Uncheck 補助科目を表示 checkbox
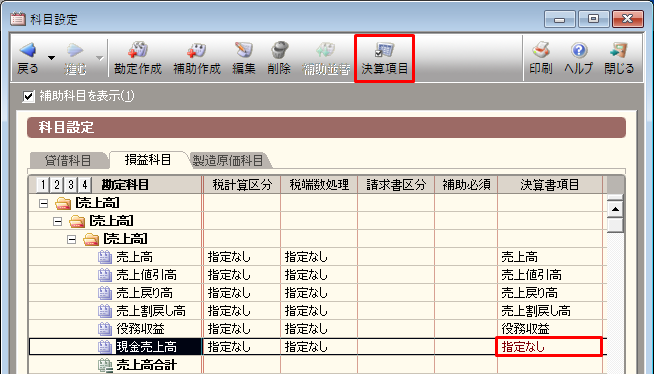Image resolution: width=654 pixels, height=374 pixels. point(28,96)
